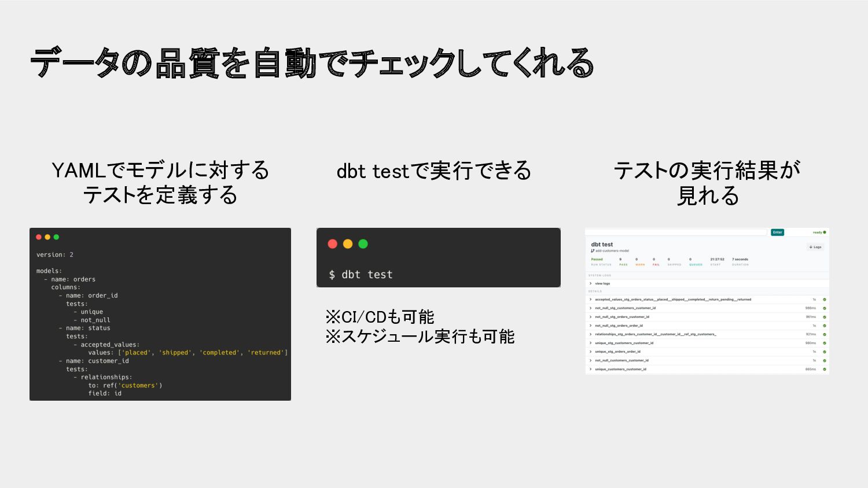
Task: Click pass check on not_null_customers_customer_id row
Action: point(825,360)
